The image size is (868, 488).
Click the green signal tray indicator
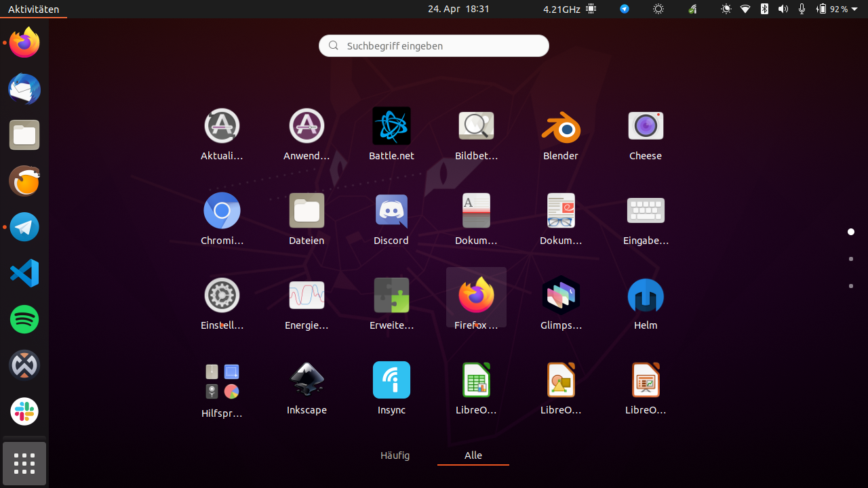(x=692, y=9)
